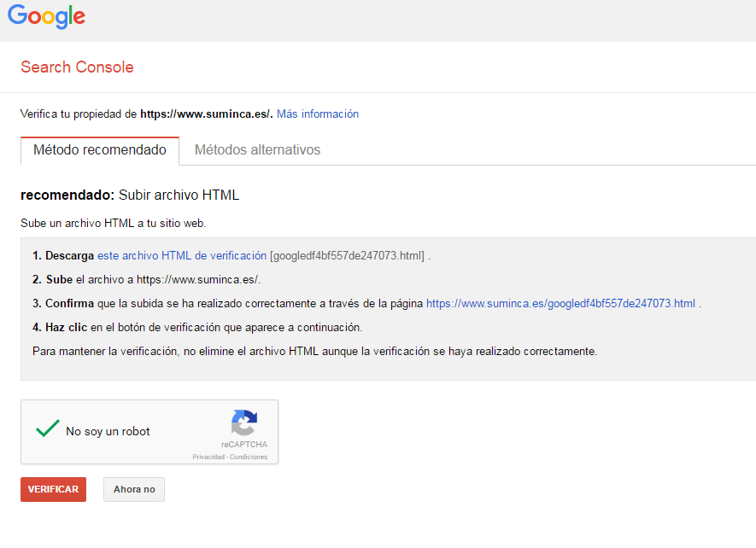Screen dimensions: 756x548
Task: Switch to the "Métodos alternativos" tab
Action: click(x=257, y=150)
